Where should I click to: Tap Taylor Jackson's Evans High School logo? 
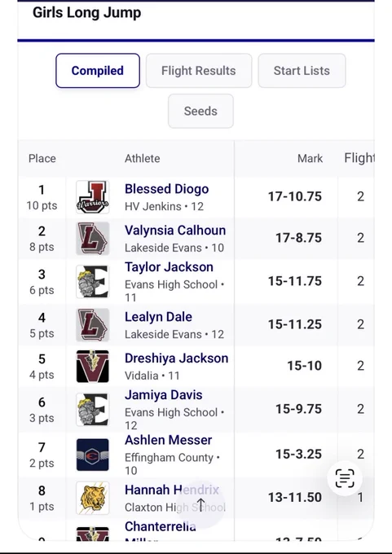[93, 282]
